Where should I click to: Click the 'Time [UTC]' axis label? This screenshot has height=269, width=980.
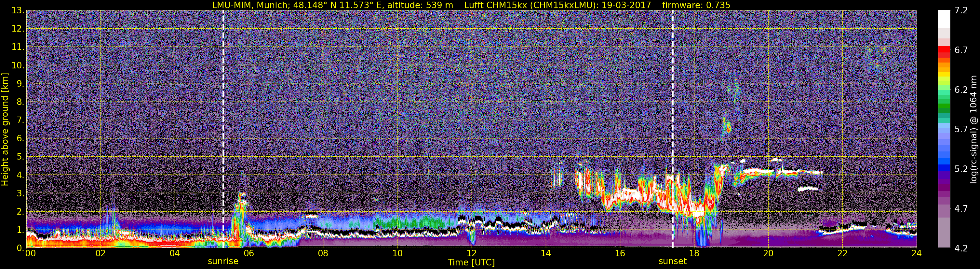tap(471, 262)
